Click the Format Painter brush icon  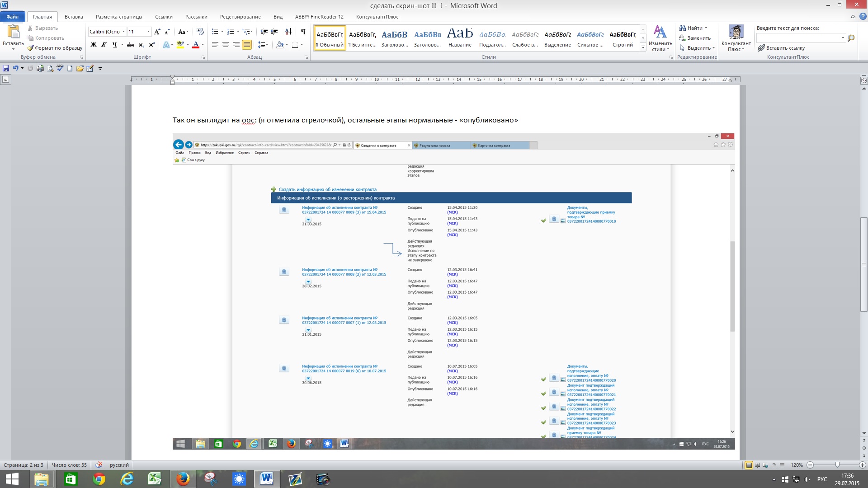coord(30,48)
